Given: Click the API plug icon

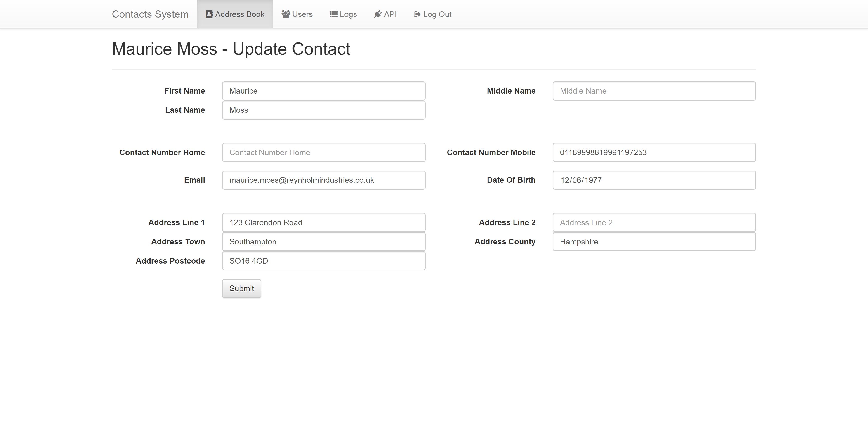Looking at the screenshot, I should coord(378,14).
